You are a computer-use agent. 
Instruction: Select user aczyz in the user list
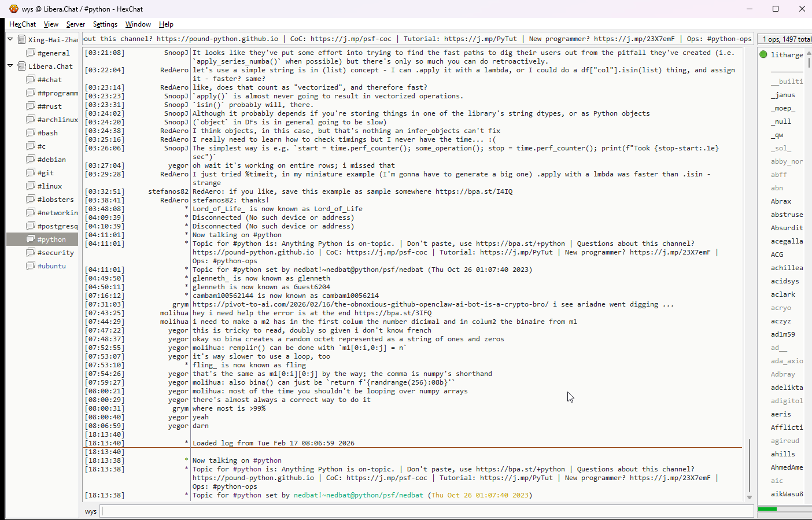781,321
